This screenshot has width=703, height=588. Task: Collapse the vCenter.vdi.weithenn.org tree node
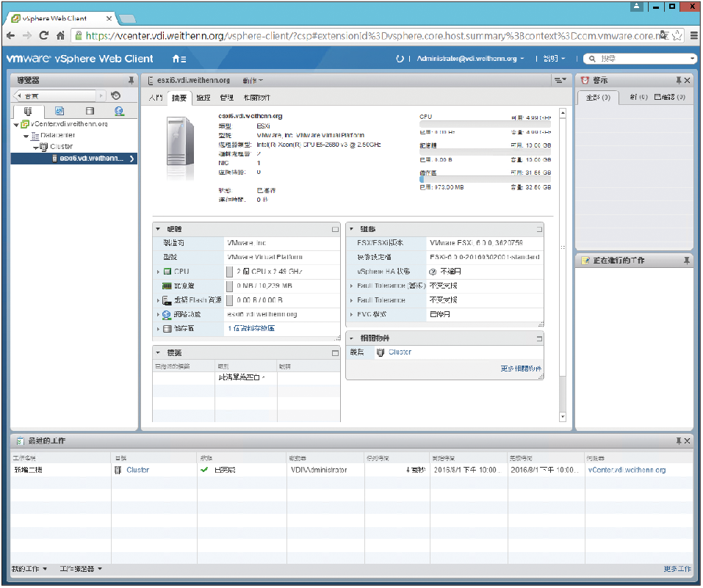pyautogui.click(x=17, y=125)
